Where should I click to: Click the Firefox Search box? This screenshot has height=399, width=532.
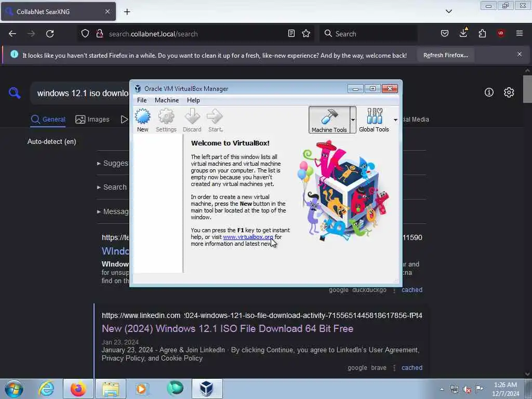368,34
